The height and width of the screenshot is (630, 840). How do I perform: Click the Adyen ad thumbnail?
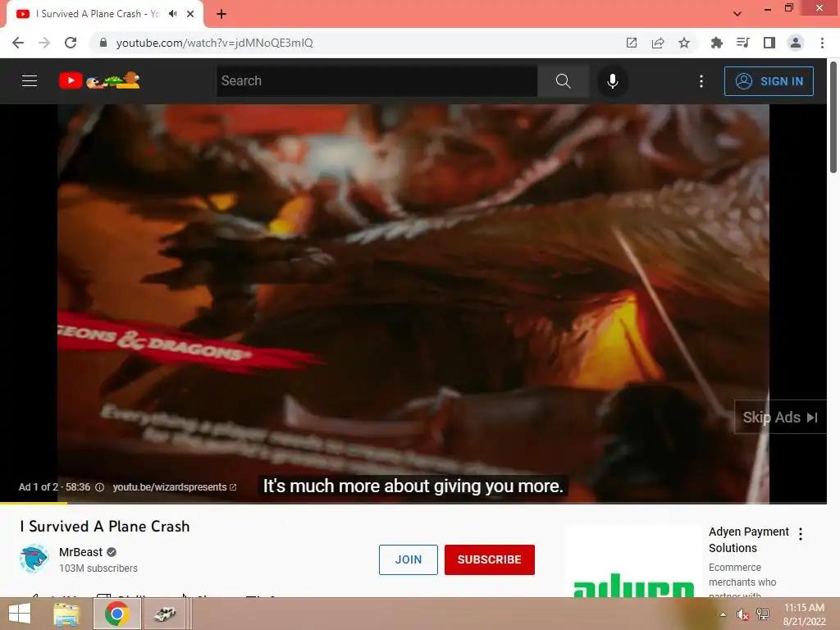pos(633,561)
